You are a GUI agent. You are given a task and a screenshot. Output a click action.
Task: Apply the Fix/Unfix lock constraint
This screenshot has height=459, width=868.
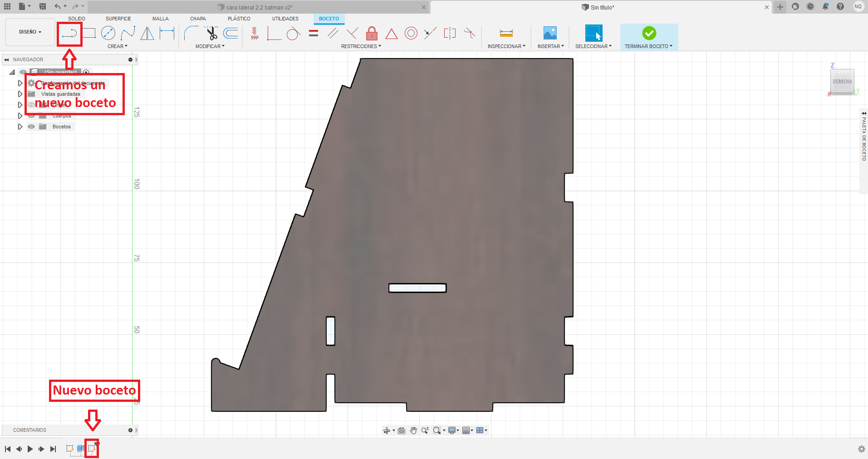coord(372,33)
